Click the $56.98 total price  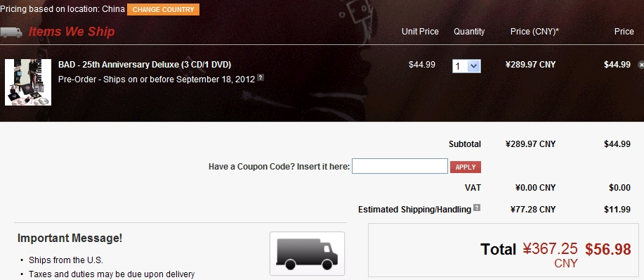click(608, 249)
